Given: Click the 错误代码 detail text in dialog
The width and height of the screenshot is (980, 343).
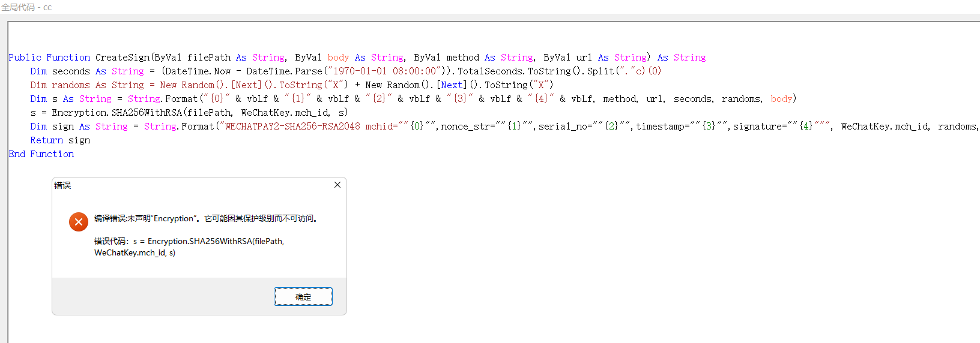Looking at the screenshot, I should point(189,247).
